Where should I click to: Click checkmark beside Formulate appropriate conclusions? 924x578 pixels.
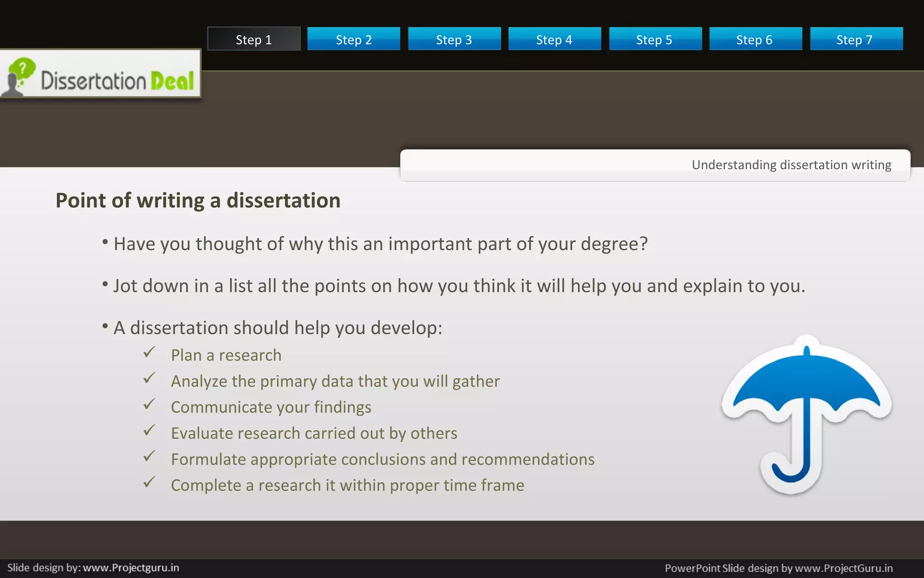click(149, 457)
